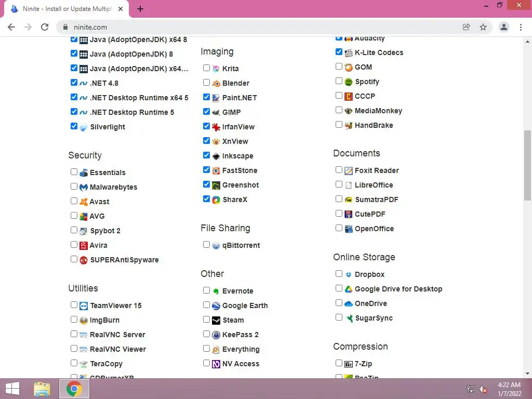Share this page via toolbar icon
Screen dimensions: 532x399
click(466, 27)
